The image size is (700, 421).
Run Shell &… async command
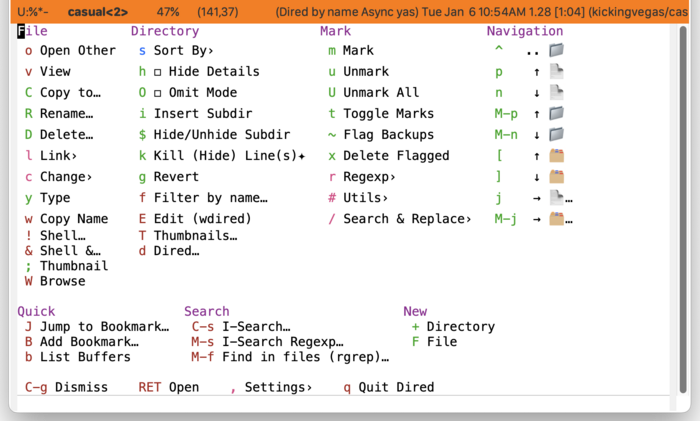tap(70, 250)
